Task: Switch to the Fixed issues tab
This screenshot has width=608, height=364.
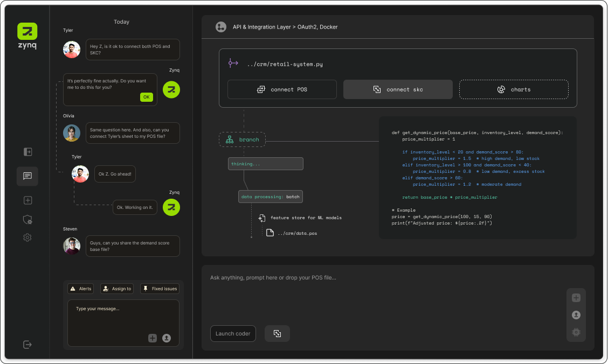Action: click(x=160, y=288)
